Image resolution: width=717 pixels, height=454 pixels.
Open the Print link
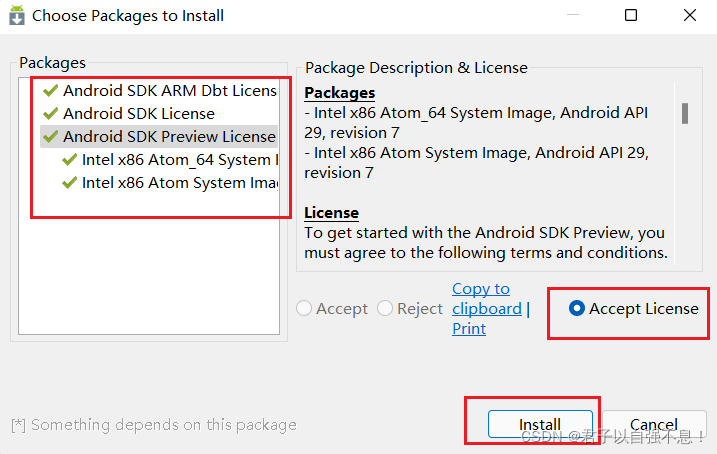[468, 329]
